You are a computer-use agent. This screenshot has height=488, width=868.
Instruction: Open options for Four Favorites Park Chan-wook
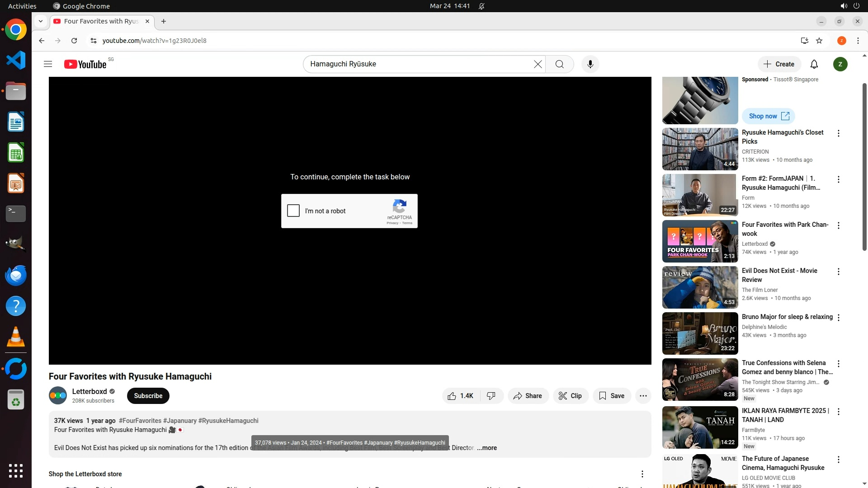(x=838, y=225)
